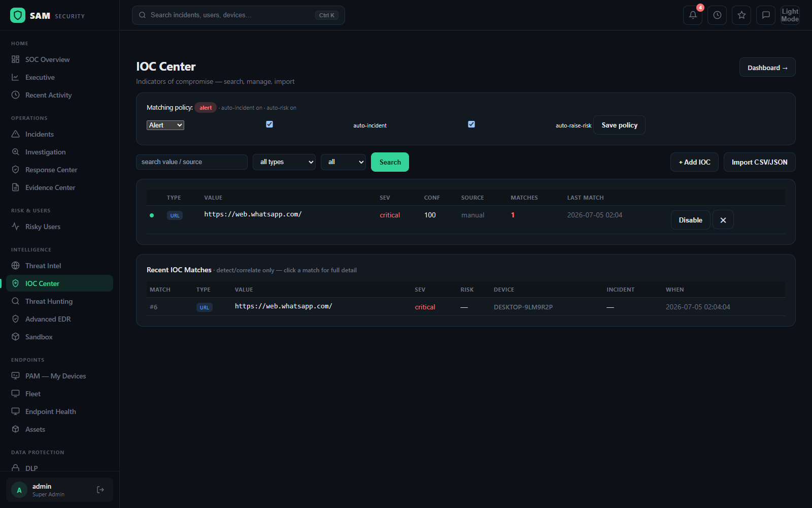This screenshot has height=508, width=812.
Task: Click the 2026-07-05 02:04:04 timestamp
Action: pyautogui.click(x=698, y=307)
